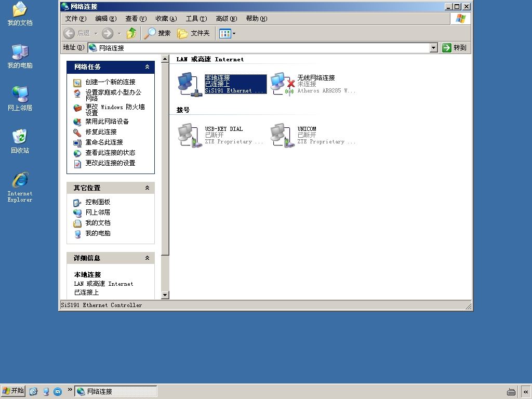Click the firewall icon beside 更改 Windows 防火墙设置
Image resolution: width=532 pixels, height=399 pixels.
pyautogui.click(x=77, y=108)
